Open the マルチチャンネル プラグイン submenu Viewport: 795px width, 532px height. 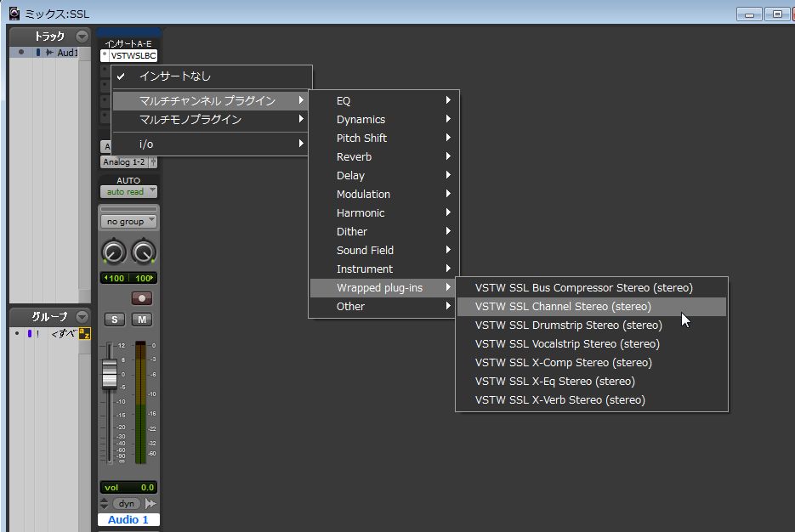click(x=210, y=100)
